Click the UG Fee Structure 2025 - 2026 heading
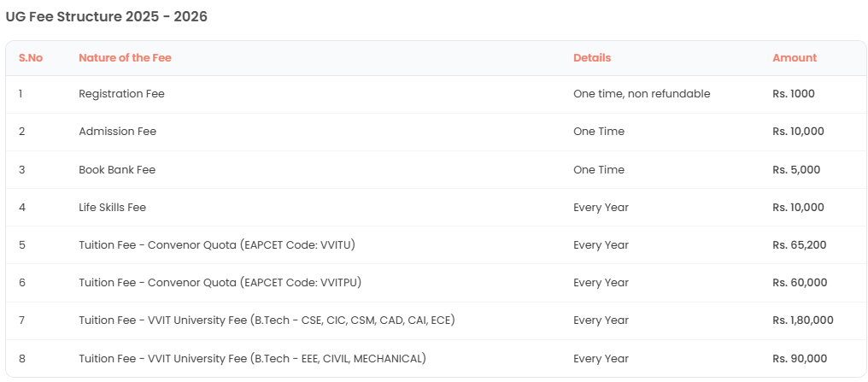The height and width of the screenshot is (382, 868). tap(107, 16)
